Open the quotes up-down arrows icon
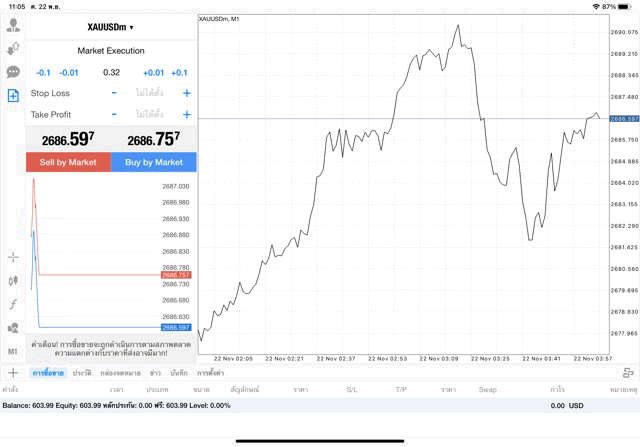 pyautogui.click(x=13, y=49)
